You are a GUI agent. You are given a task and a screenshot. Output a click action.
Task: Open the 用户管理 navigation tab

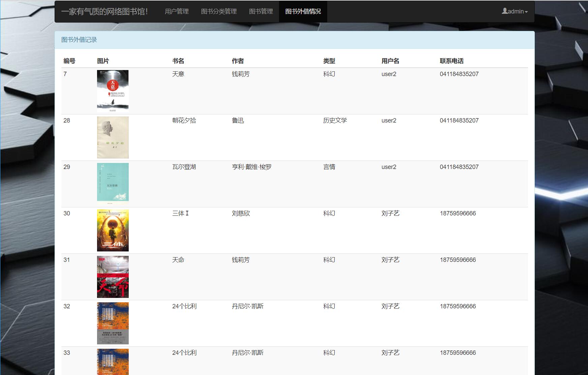177,11
